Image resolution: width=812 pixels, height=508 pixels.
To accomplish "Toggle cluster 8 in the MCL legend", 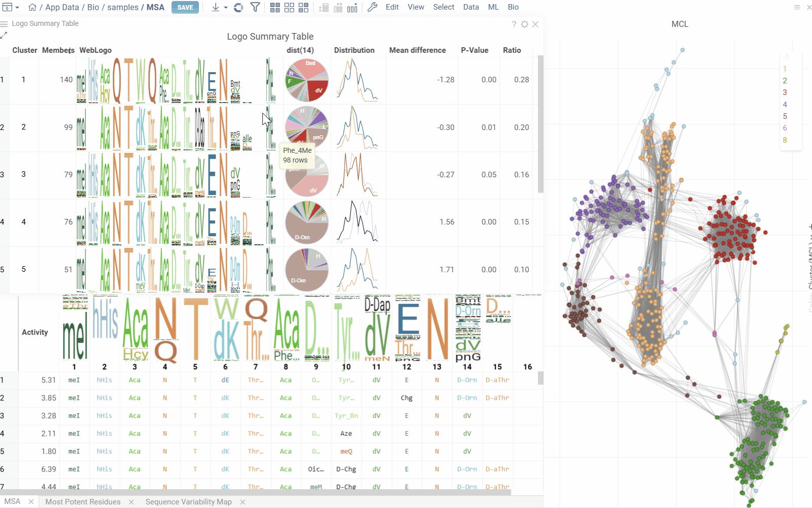I will (785, 140).
